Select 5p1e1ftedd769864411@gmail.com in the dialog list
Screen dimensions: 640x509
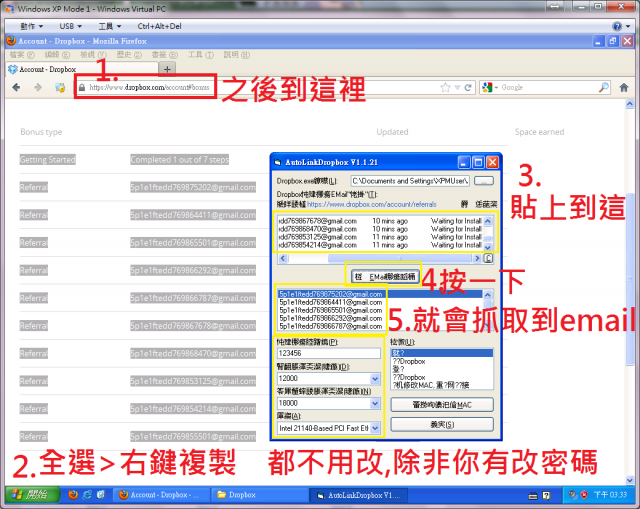point(331,302)
